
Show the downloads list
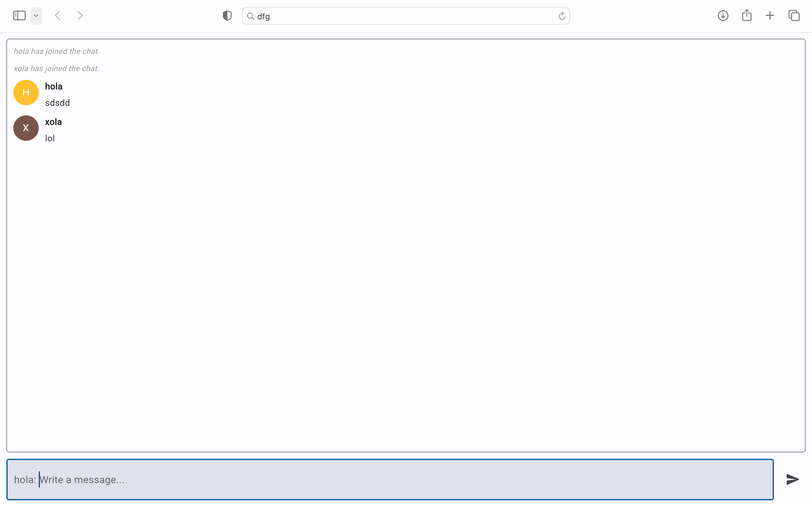coord(723,16)
